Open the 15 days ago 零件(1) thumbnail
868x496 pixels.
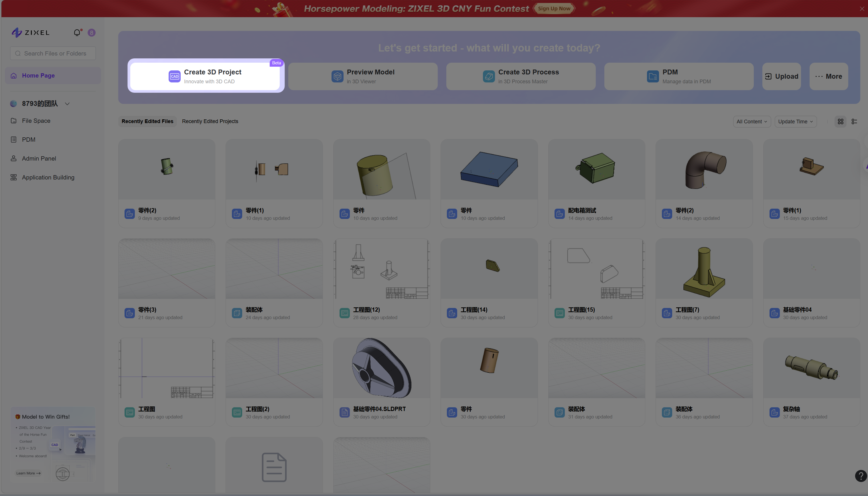coord(811,169)
